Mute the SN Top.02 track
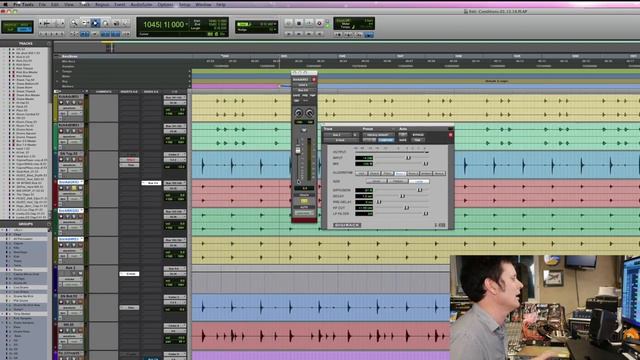 pyautogui.click(x=80, y=160)
